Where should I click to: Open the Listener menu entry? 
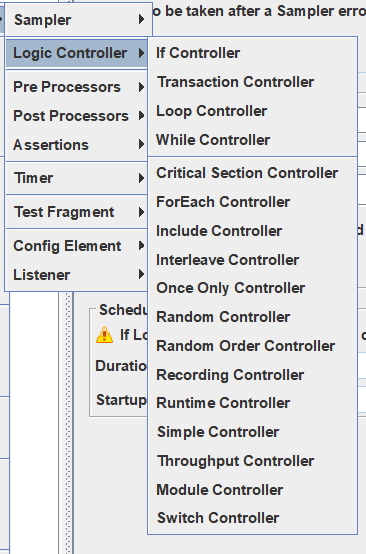click(x=77, y=275)
